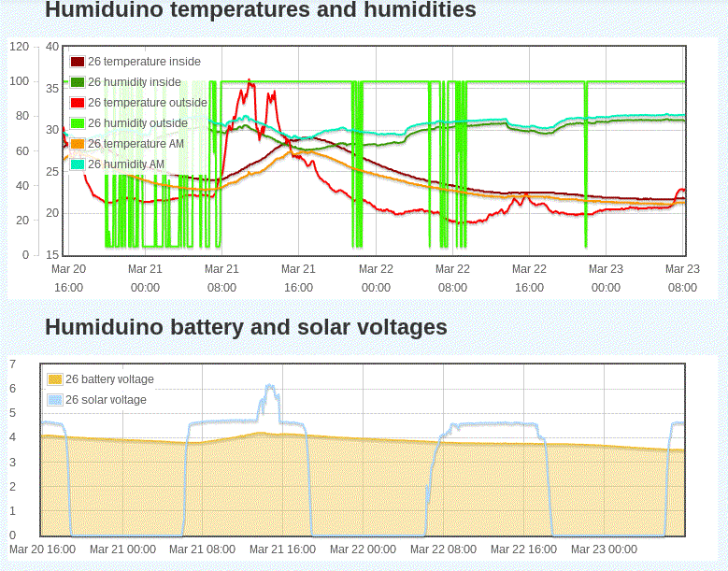
Task: Click the red outside temperature peak near 35
Action: click(x=249, y=82)
